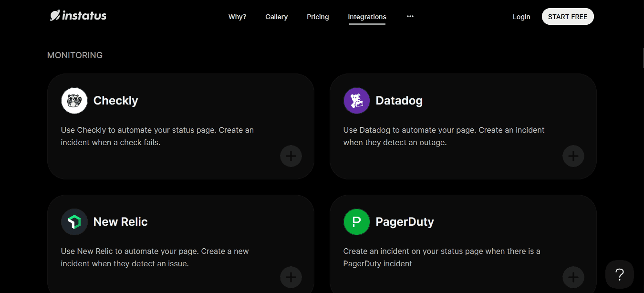Click the green PagerDuty logo icon
Image resolution: width=644 pixels, height=293 pixels.
pyautogui.click(x=357, y=222)
